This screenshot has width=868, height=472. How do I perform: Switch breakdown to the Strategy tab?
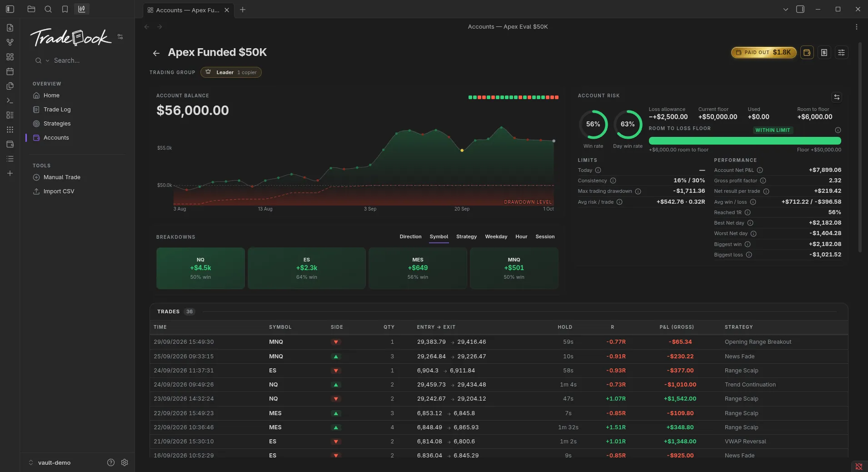(x=466, y=237)
